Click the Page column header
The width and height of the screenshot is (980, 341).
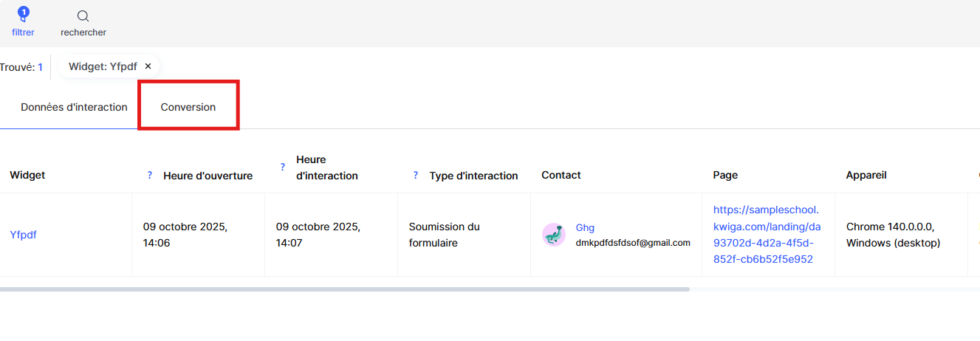pos(725,175)
